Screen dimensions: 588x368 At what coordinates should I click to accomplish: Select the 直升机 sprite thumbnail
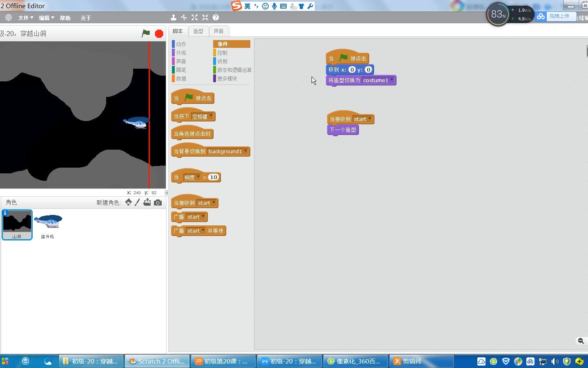pos(48,224)
